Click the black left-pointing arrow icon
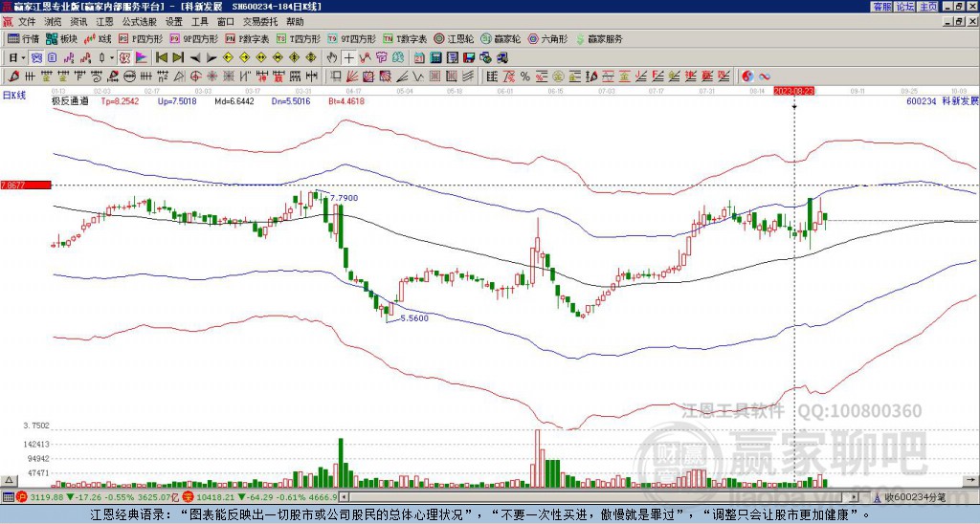980x524 pixels. pos(195,58)
